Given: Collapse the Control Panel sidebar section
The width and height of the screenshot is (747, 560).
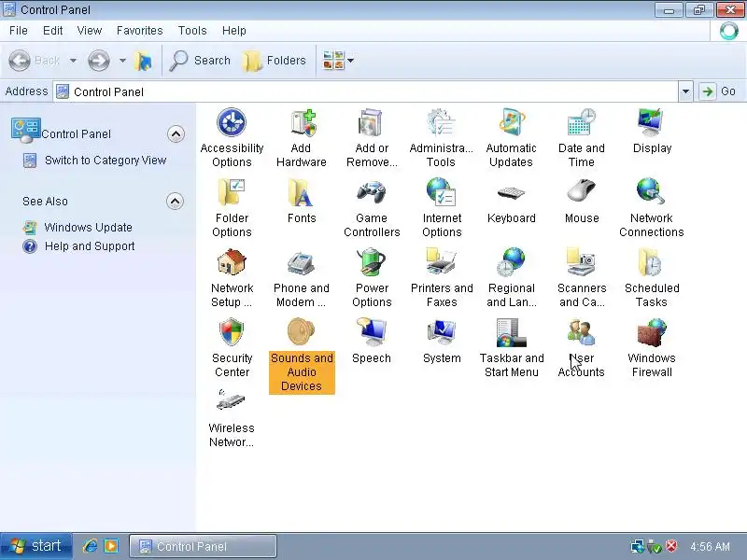Looking at the screenshot, I should pyautogui.click(x=176, y=134).
